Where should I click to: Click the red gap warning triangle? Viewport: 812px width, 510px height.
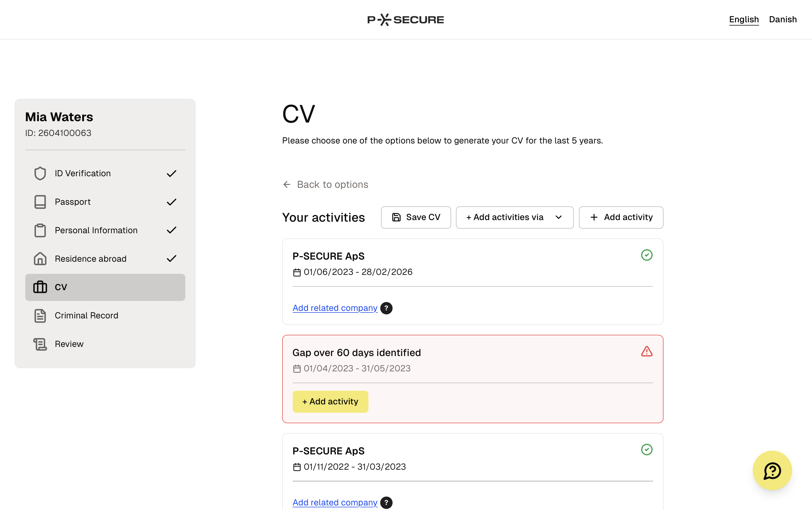tap(647, 351)
